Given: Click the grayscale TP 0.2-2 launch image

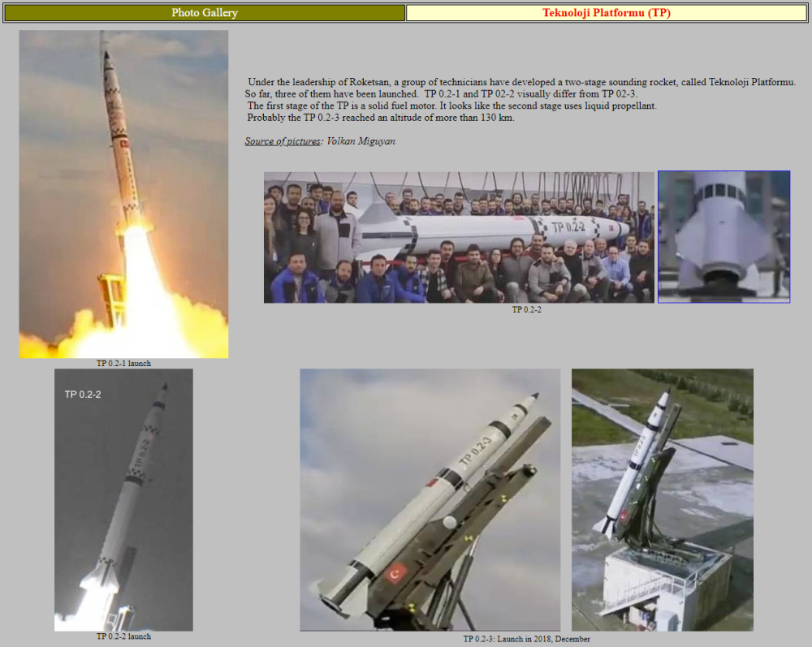Looking at the screenshot, I should [x=123, y=500].
